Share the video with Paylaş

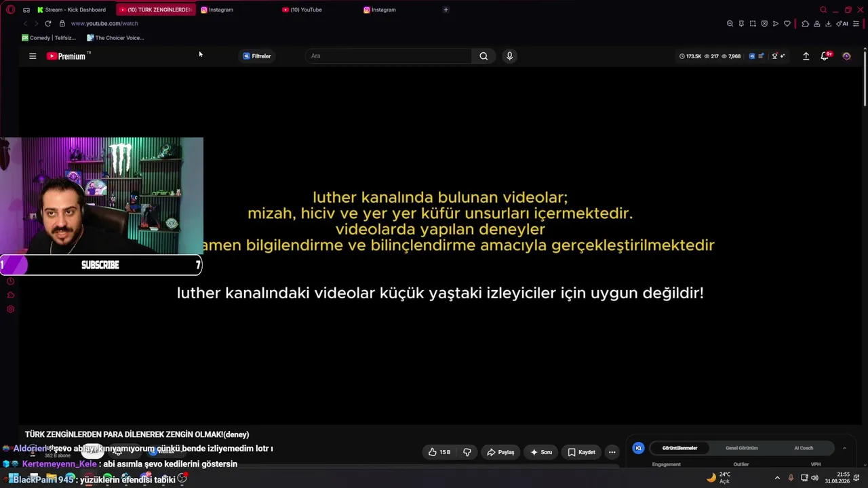[500, 452]
